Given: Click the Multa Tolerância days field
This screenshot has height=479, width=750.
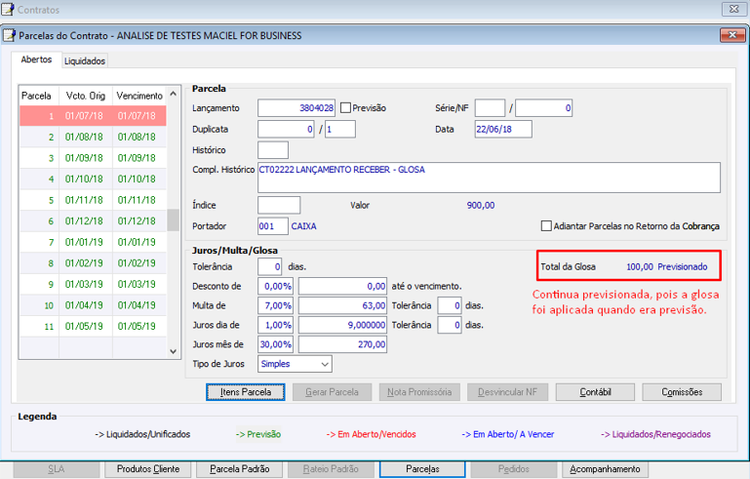Looking at the screenshot, I should coord(450,305).
